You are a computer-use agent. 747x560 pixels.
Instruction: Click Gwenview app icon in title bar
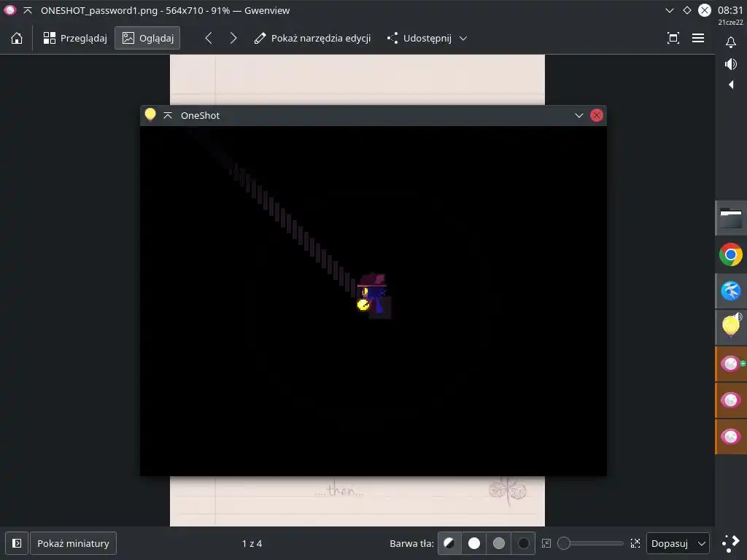(x=10, y=10)
